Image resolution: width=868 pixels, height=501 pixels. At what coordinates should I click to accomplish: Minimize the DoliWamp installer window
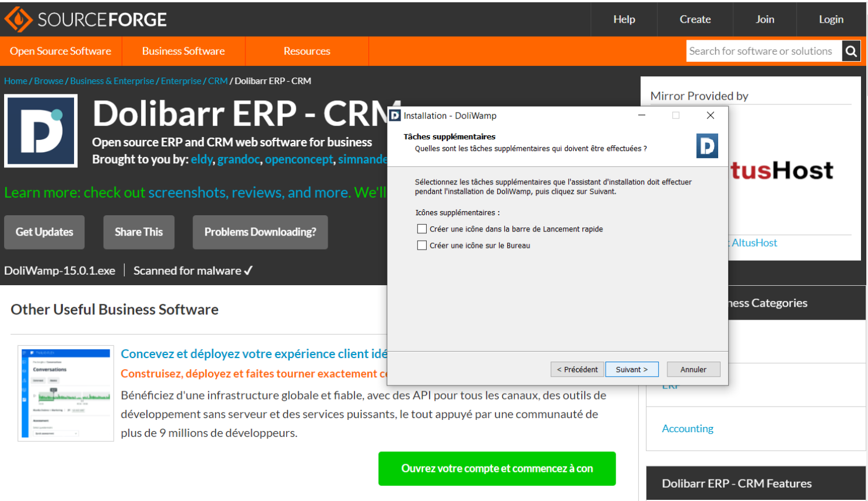tap(641, 115)
